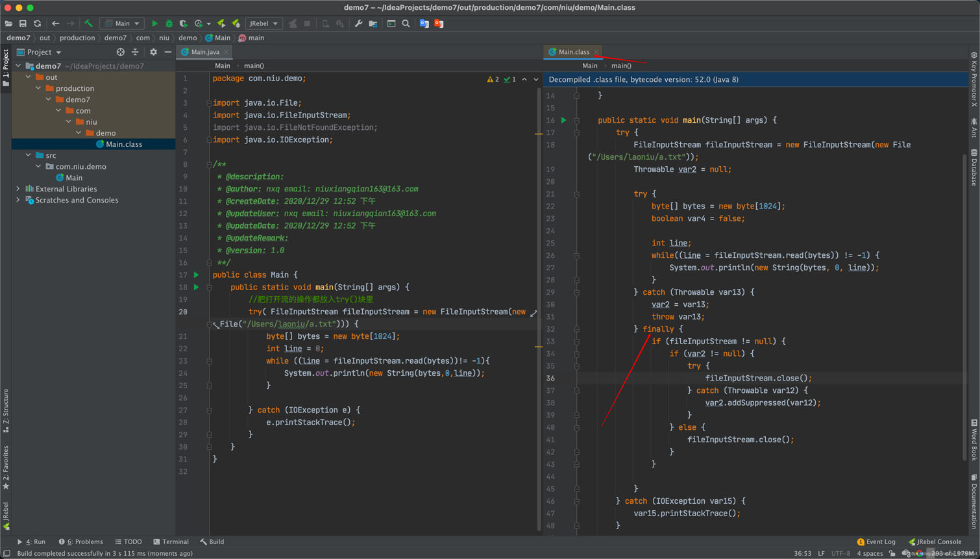The image size is (980, 559).
Task: Click the Search Everywhere magnifier icon
Action: point(406,23)
